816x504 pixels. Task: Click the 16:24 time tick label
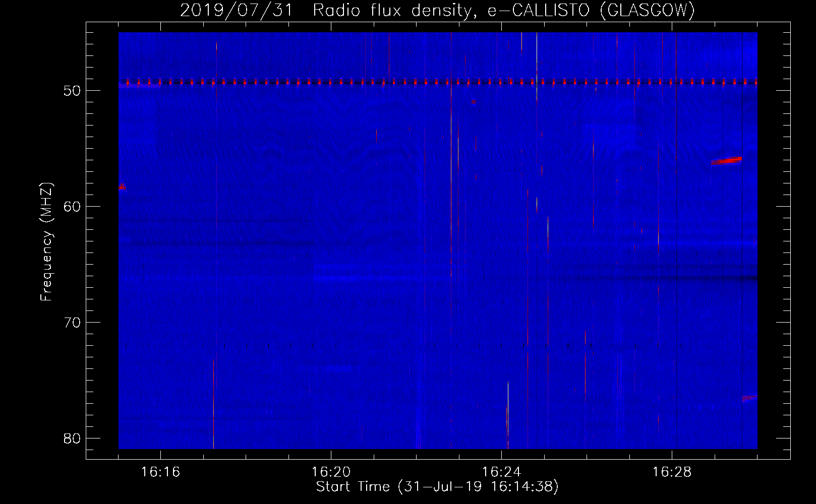pyautogui.click(x=501, y=472)
